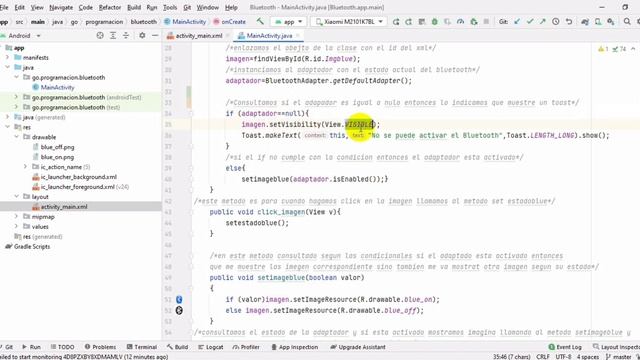Click the Profile app gauge icon
Image resolution: width=640 pixels, height=360 pixels.
click(460, 22)
